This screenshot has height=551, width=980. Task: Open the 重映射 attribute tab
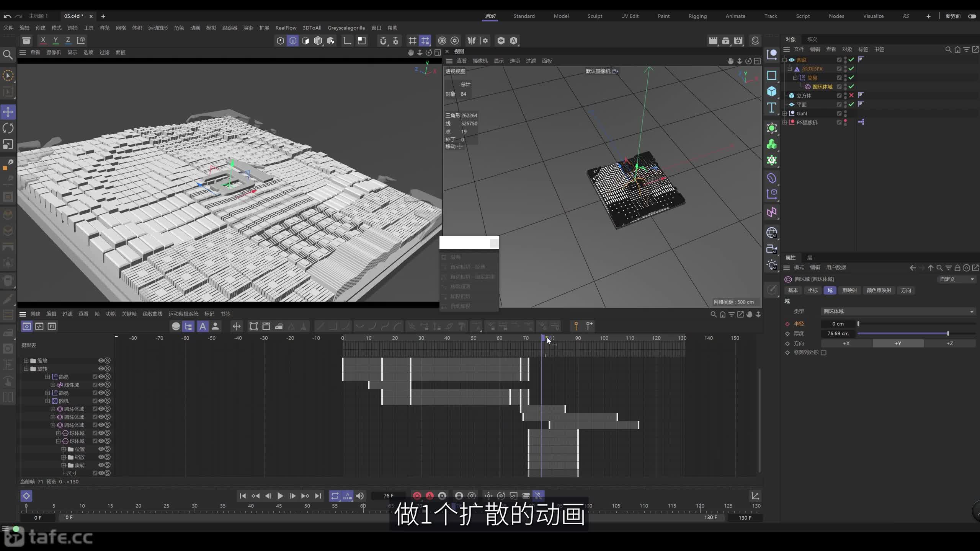point(849,290)
